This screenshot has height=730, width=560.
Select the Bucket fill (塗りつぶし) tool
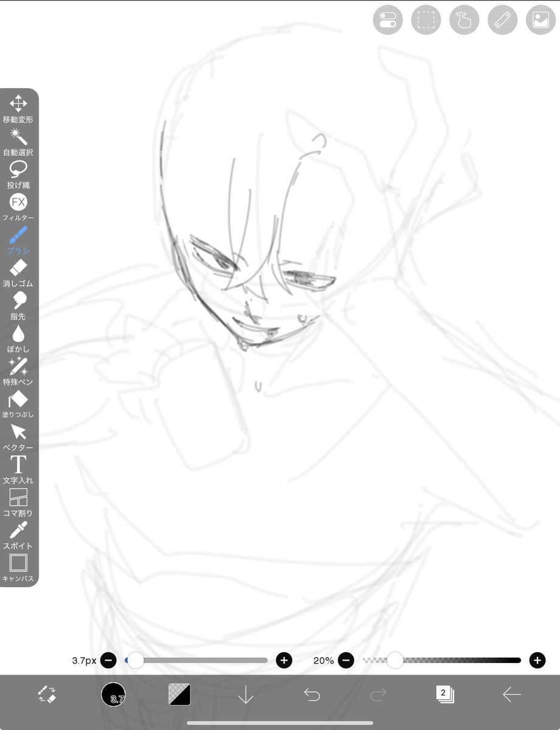click(18, 405)
